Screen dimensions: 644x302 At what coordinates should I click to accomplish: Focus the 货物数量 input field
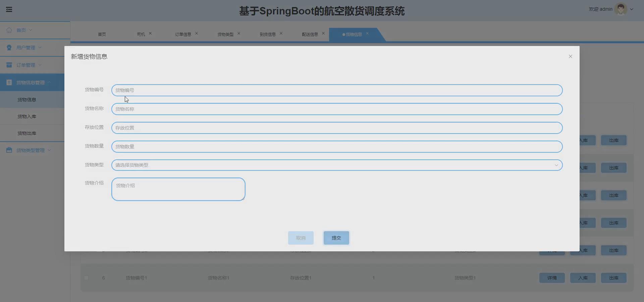coord(337,147)
